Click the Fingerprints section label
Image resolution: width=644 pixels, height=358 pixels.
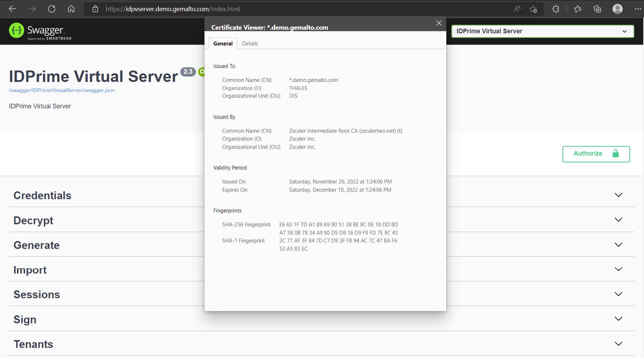227,211
